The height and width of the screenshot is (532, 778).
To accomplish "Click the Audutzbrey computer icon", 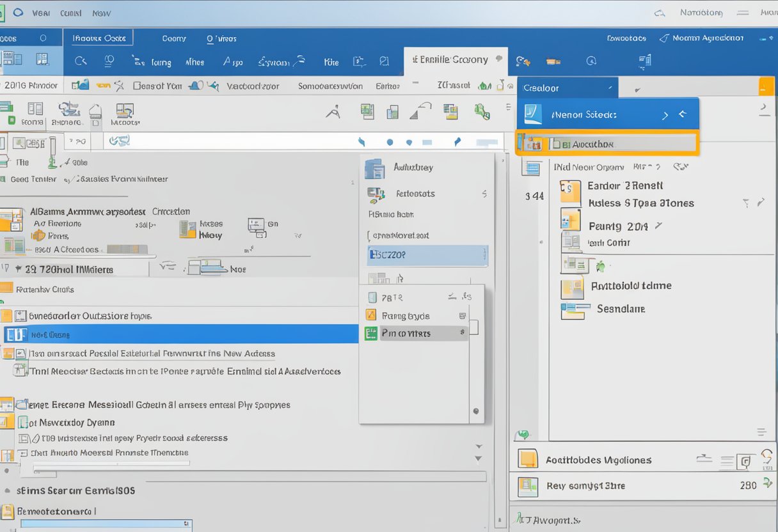I will [x=374, y=169].
